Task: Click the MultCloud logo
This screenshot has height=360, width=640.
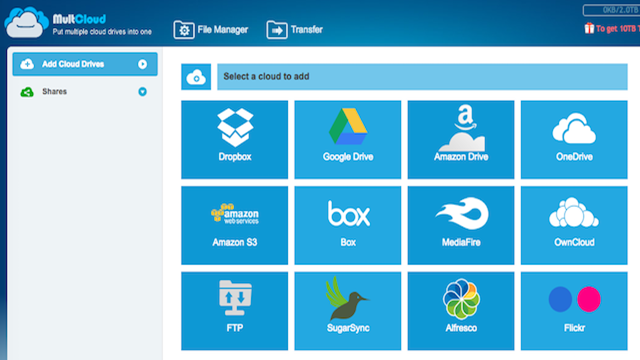Action: click(x=78, y=23)
